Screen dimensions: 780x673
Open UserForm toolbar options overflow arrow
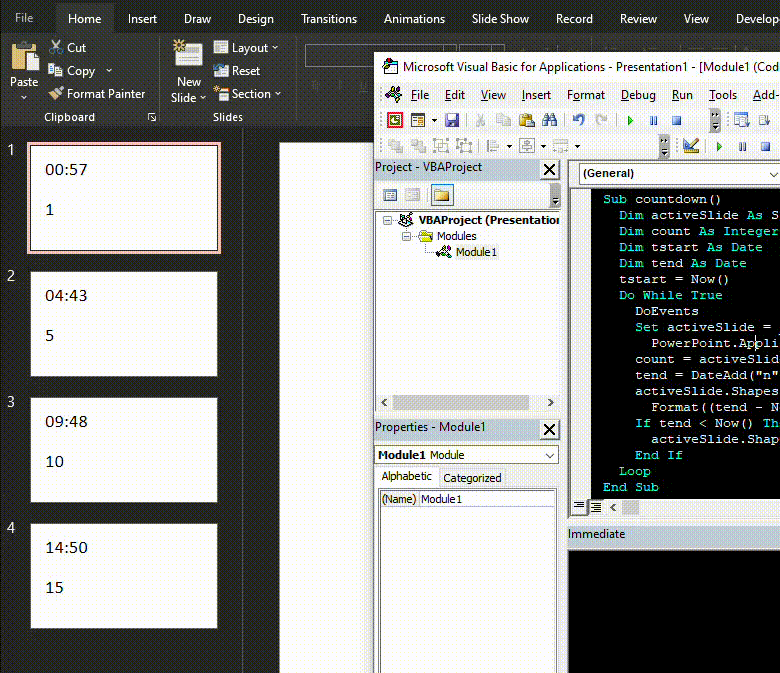pos(664,146)
